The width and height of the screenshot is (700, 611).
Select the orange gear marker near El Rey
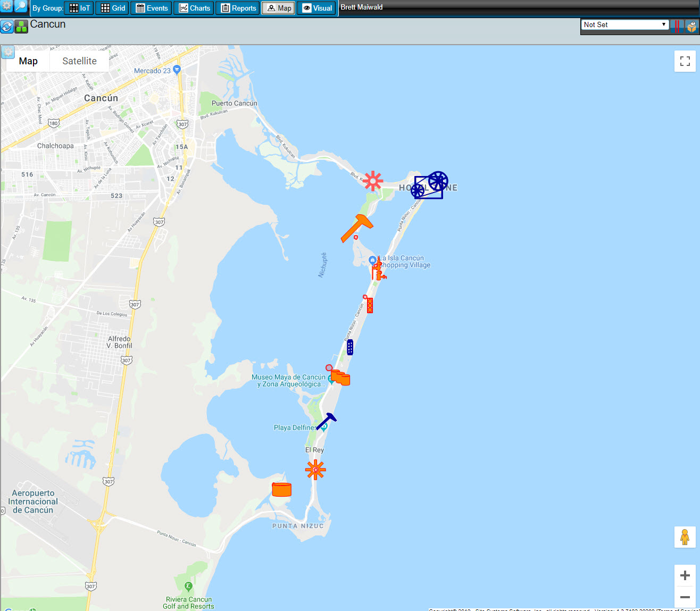(315, 470)
